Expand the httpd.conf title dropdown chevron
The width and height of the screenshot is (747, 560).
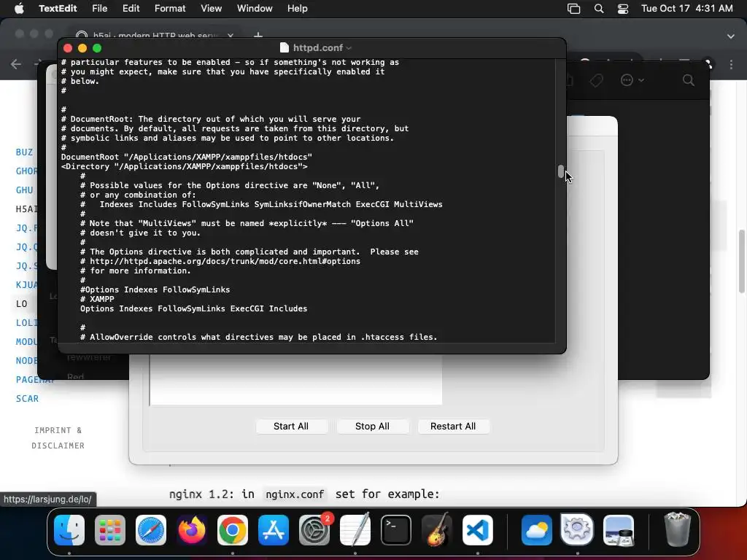349,48
